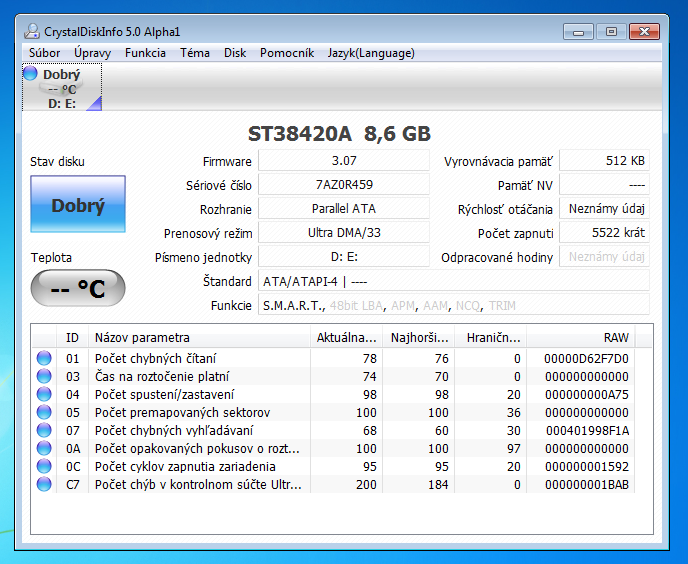Click the Názov parametra column header
688x564 pixels.
pyautogui.click(x=199, y=337)
